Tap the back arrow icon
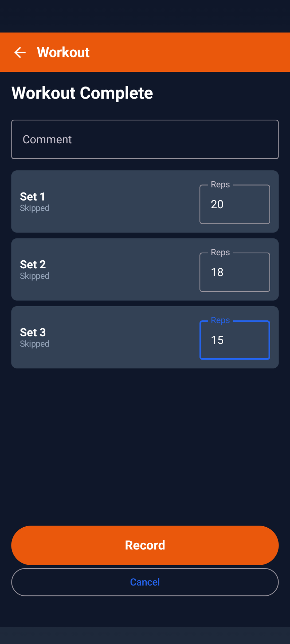The image size is (290, 644). [20, 52]
